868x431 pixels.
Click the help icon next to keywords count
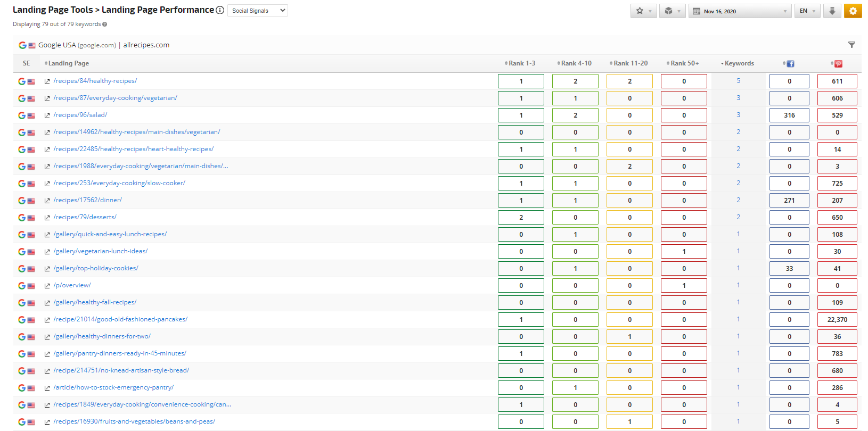tap(104, 24)
